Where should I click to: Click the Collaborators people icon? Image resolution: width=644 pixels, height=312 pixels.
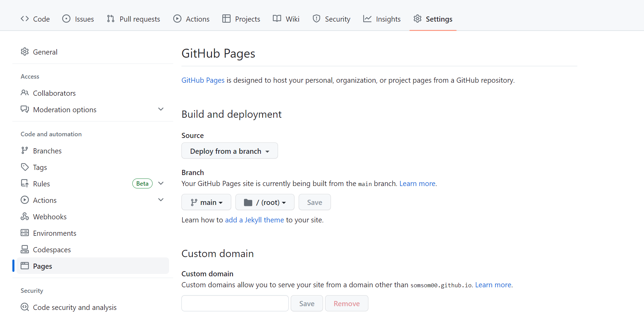tap(25, 93)
